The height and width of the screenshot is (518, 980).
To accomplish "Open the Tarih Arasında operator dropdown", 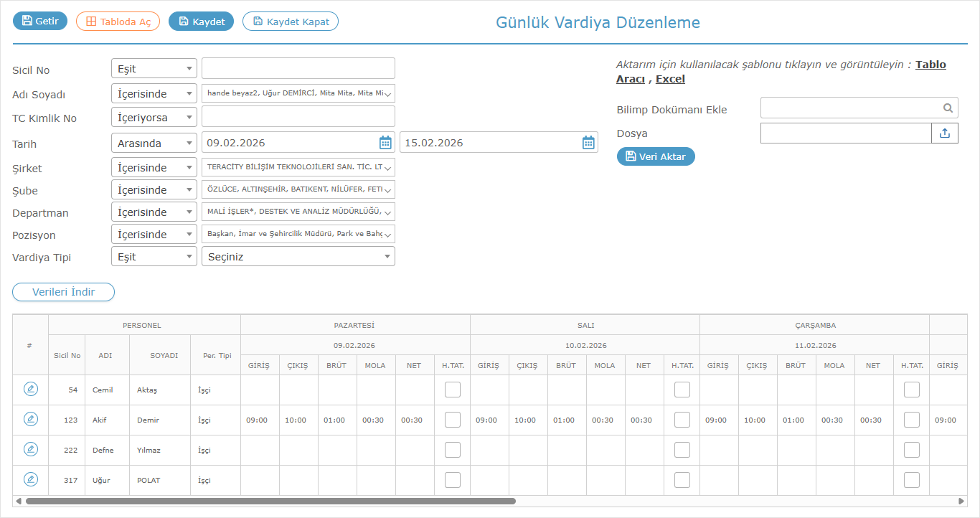I will pyautogui.click(x=154, y=143).
